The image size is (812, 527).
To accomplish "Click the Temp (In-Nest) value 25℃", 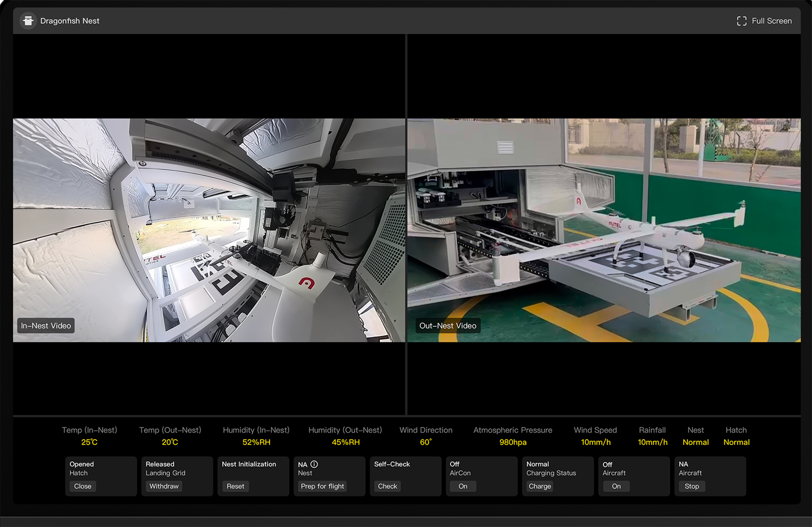I will point(89,442).
